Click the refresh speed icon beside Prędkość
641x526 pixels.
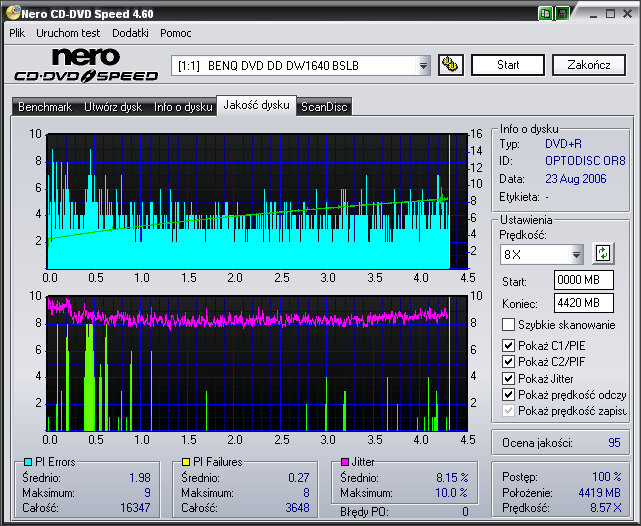click(x=603, y=253)
